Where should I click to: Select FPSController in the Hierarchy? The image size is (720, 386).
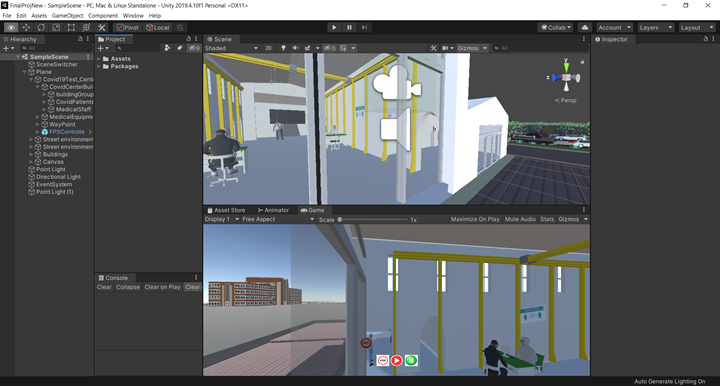pos(67,132)
